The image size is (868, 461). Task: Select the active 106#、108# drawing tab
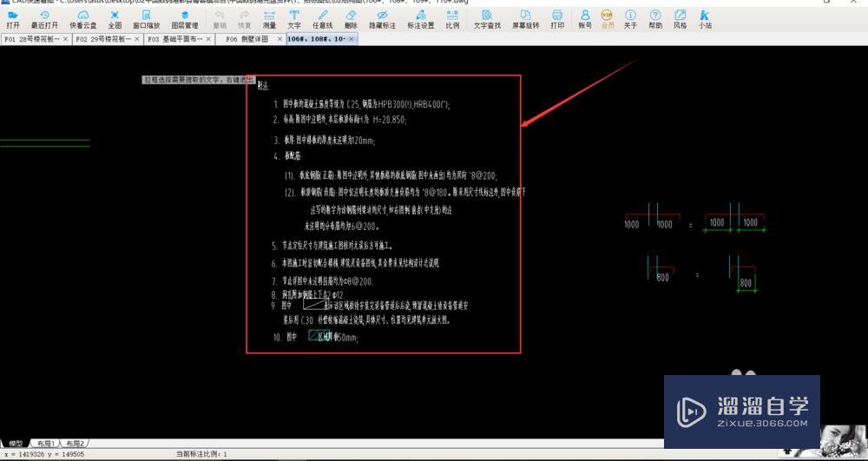tap(317, 39)
